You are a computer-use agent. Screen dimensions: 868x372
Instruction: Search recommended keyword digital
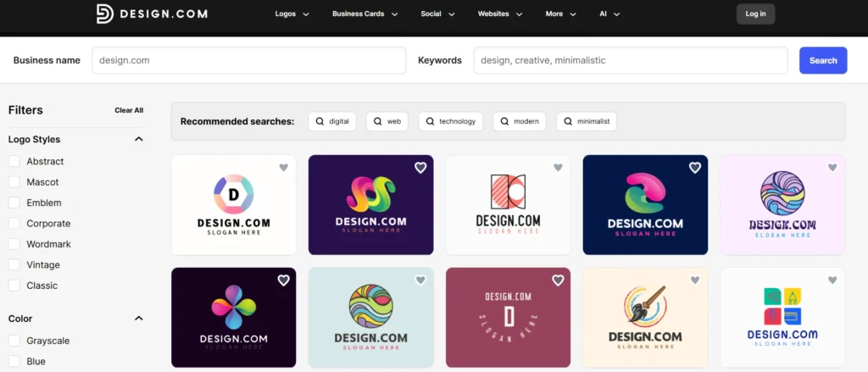pyautogui.click(x=332, y=121)
